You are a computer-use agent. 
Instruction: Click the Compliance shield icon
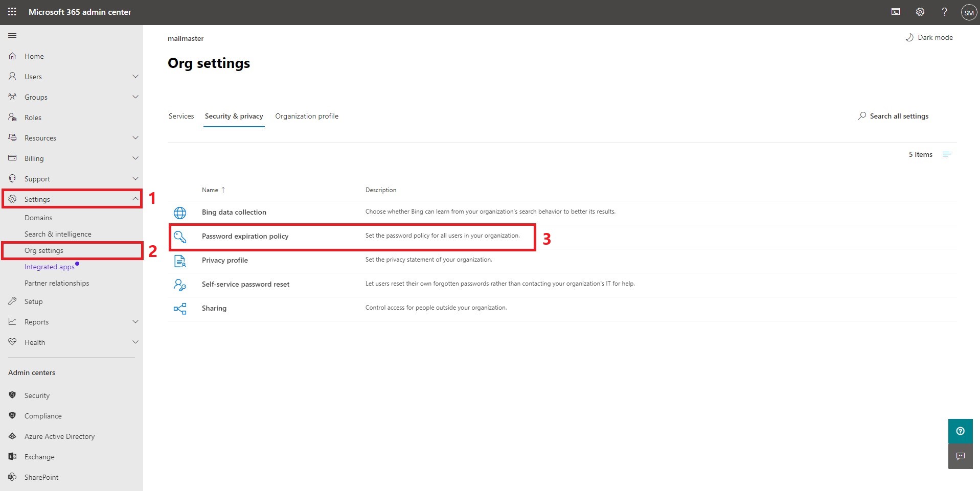tap(12, 416)
